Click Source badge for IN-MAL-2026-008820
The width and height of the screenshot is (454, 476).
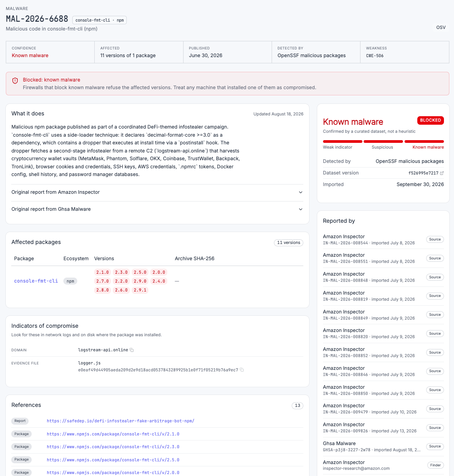[435, 334]
